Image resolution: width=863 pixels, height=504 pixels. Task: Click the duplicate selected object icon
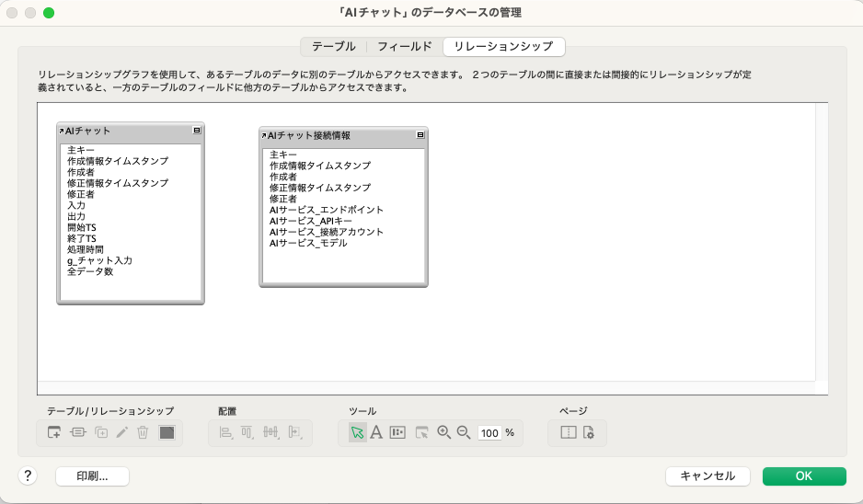click(x=101, y=432)
